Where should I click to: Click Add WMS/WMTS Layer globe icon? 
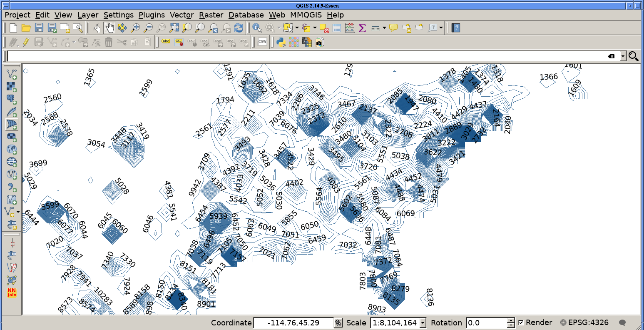[12, 149]
